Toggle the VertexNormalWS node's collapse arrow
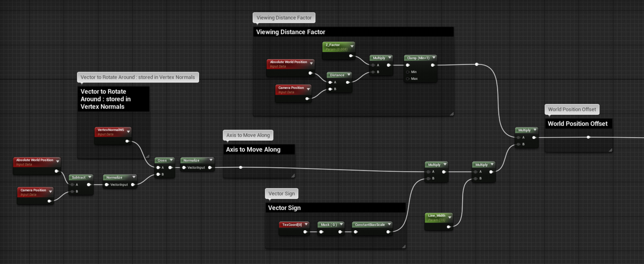644x264 pixels. tap(128, 132)
